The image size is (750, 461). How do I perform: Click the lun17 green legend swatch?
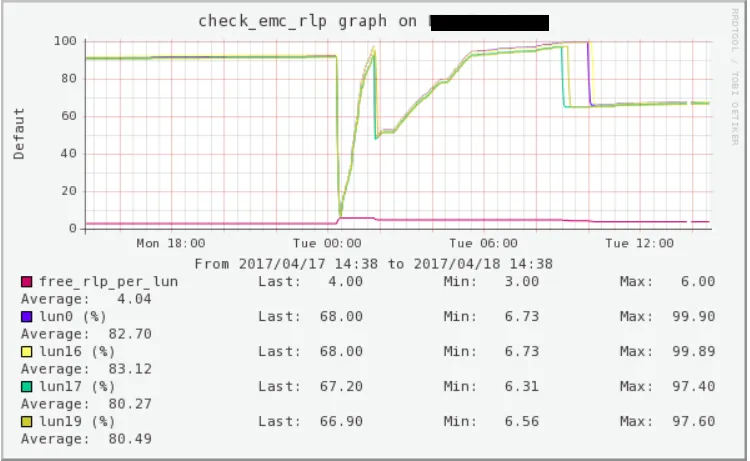(x=27, y=386)
